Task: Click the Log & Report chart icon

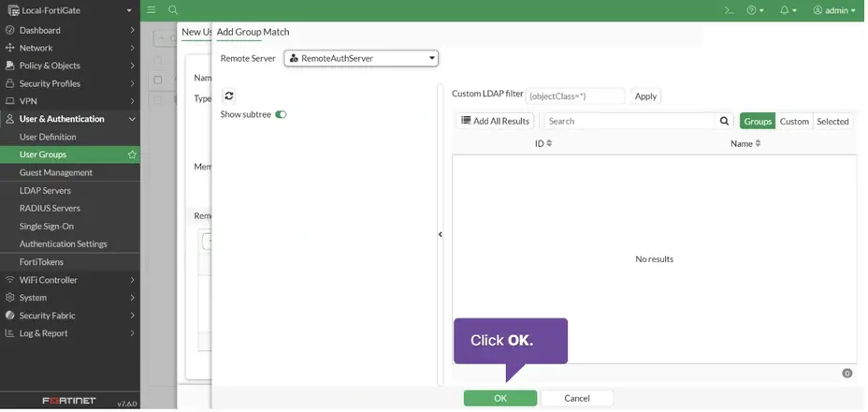Action: pos(9,333)
